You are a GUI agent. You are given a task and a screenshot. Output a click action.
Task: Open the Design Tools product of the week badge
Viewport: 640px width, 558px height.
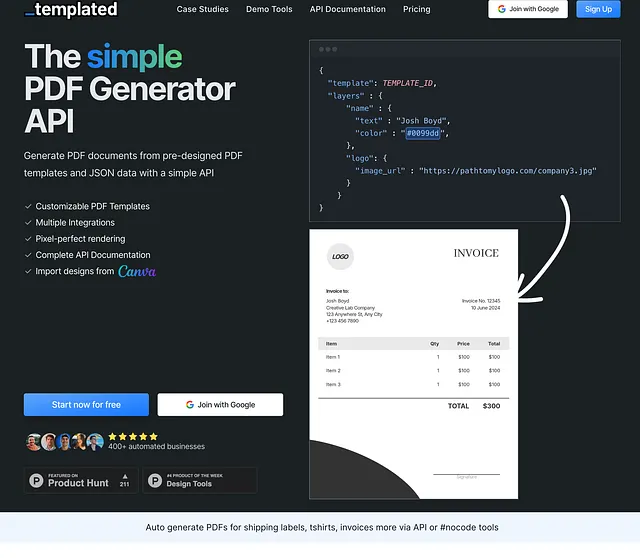point(200,480)
